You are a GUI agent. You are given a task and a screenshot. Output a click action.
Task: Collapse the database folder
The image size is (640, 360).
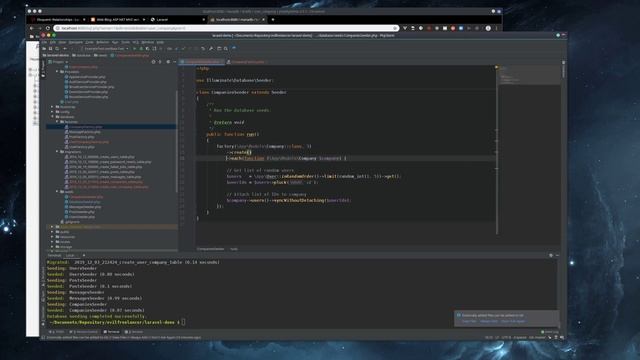(x=52, y=117)
